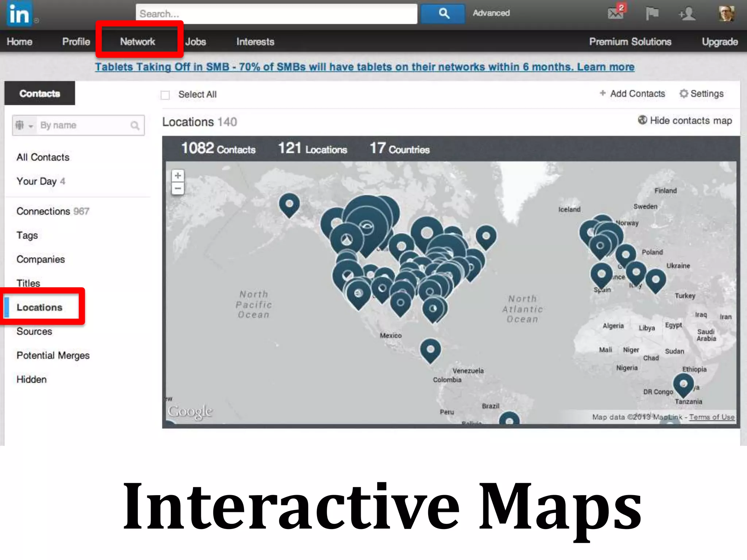Click the 121 Locations stat
Image resolution: width=747 pixels, height=560 pixels.
pyautogui.click(x=312, y=148)
